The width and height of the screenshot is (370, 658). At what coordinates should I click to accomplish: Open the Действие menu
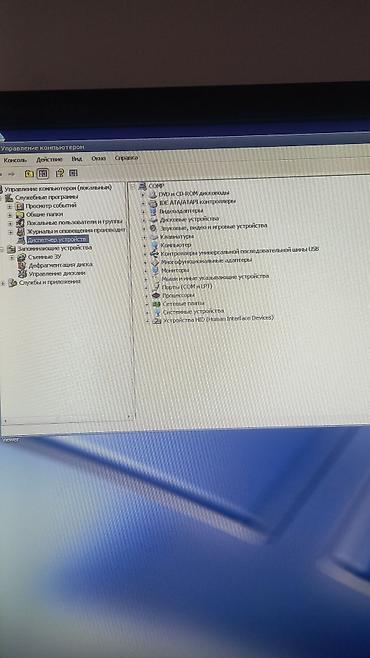pos(49,159)
